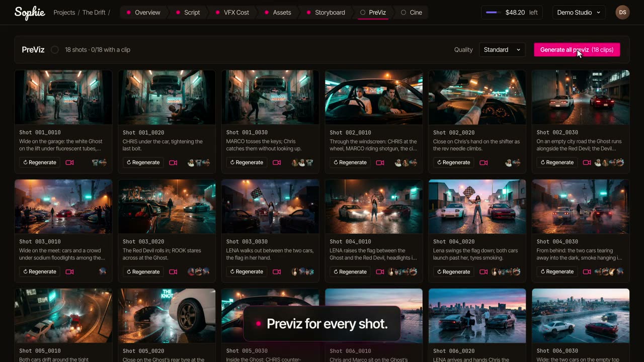Click the circle status icon beside PreViz heading
This screenshot has width=644, height=362.
tap(55, 50)
